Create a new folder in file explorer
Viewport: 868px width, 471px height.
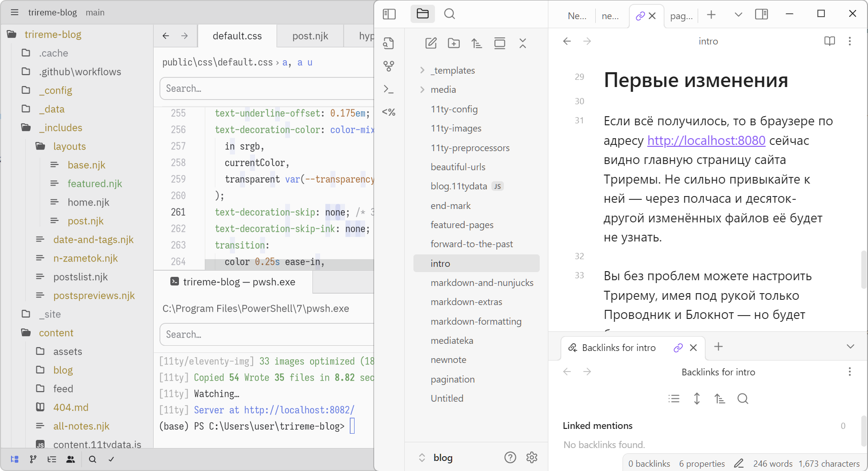[x=454, y=44]
